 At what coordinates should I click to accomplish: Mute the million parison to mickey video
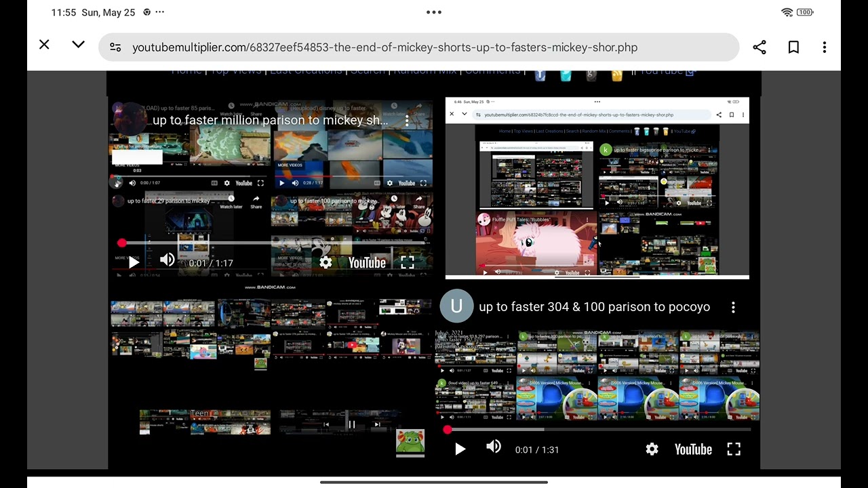click(167, 260)
